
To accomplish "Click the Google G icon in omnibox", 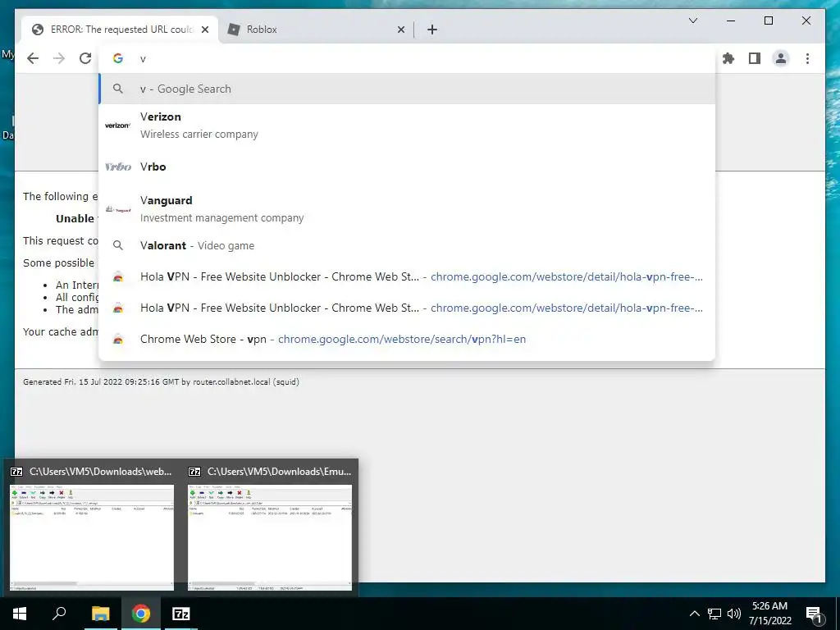I will [x=118, y=58].
